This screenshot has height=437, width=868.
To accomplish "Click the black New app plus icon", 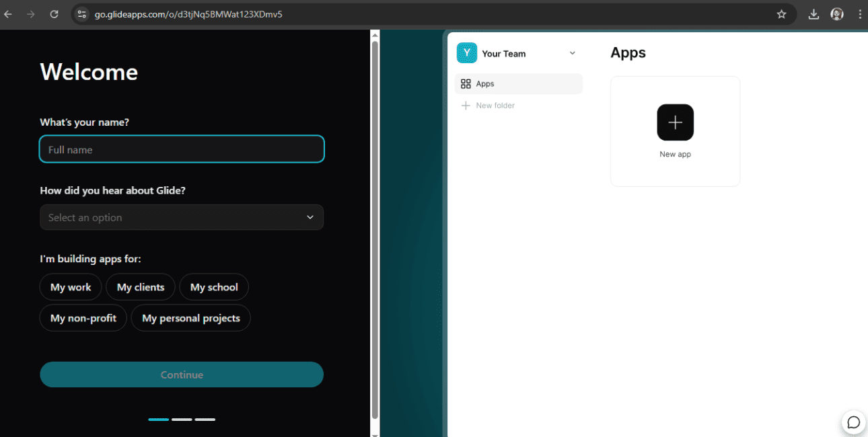I will point(675,122).
